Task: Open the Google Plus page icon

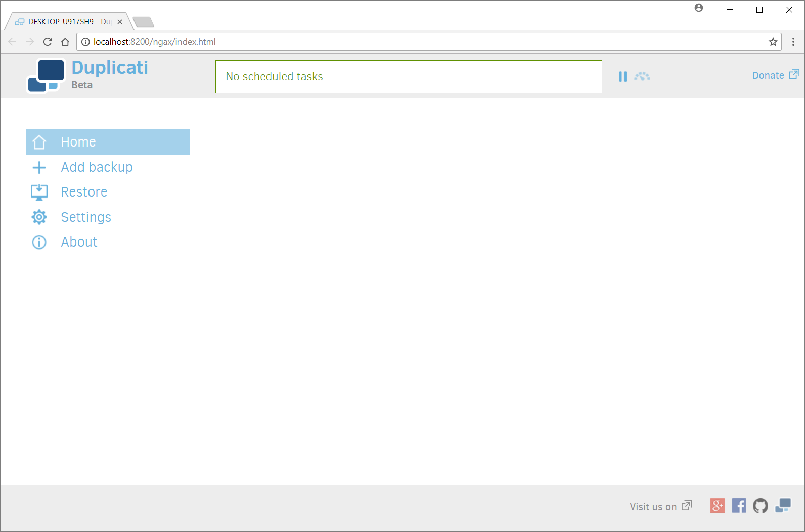Action: (717, 505)
